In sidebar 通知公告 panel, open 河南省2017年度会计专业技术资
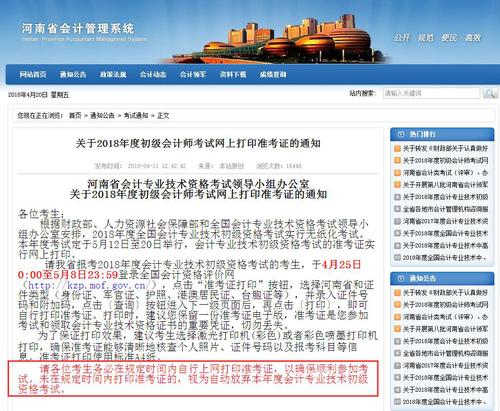 (445, 365)
